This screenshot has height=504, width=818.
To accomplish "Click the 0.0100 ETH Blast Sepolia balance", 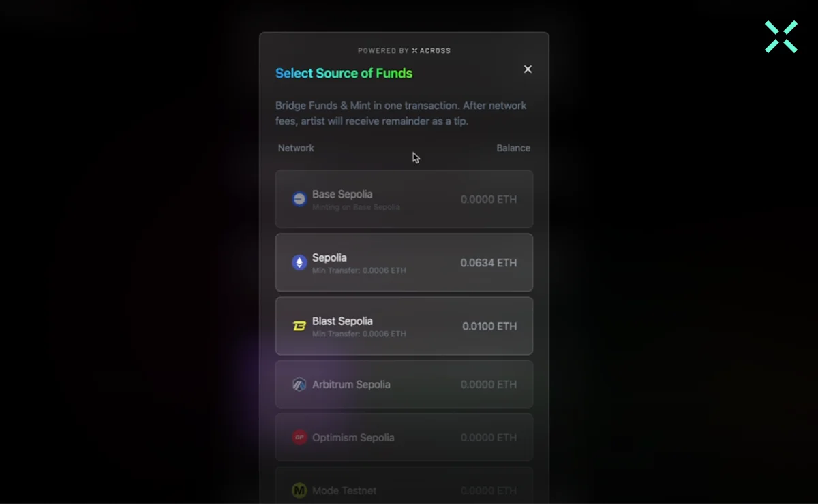I will click(x=489, y=326).
